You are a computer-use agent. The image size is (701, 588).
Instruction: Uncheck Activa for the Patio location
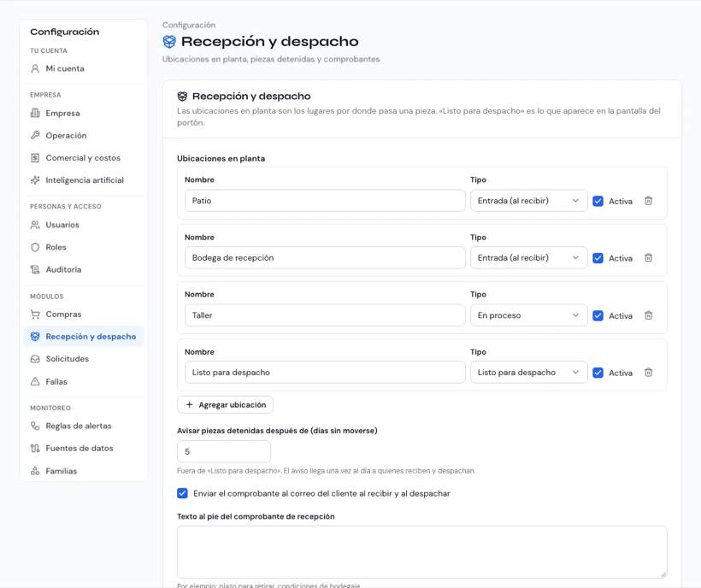pos(598,201)
